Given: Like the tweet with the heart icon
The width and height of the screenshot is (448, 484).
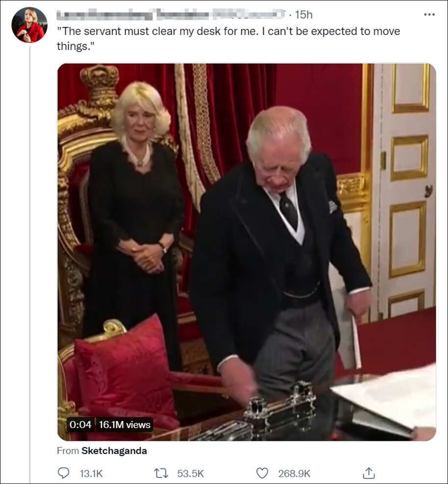Looking at the screenshot, I should point(263,473).
